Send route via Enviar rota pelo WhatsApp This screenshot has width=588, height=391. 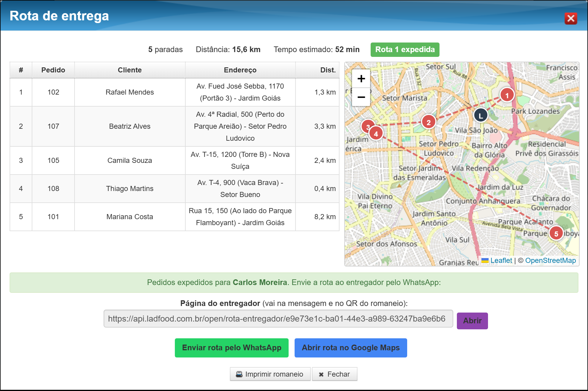coord(231,348)
